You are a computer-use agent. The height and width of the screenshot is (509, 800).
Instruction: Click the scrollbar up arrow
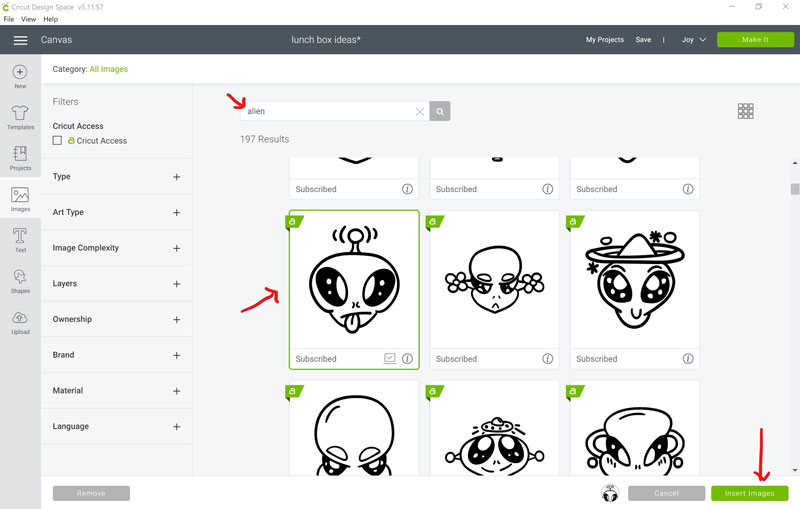point(795,163)
